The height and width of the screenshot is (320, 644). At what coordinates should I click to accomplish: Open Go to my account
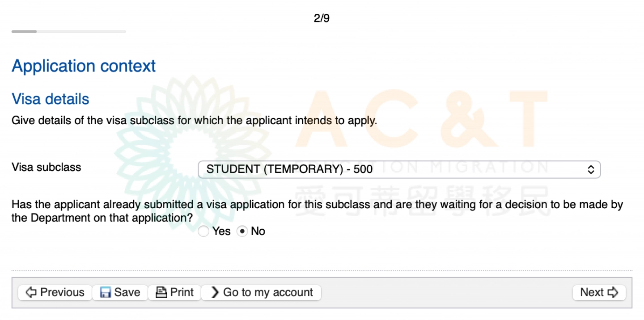[x=268, y=292]
